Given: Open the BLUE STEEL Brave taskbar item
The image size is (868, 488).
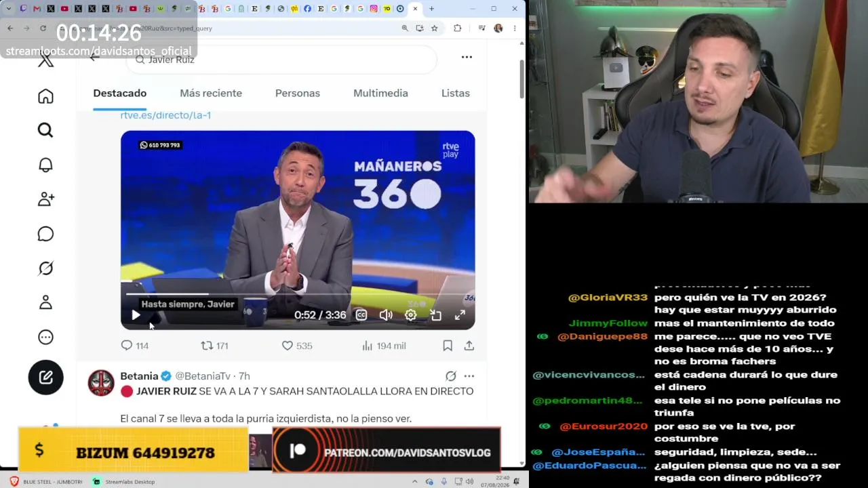Looking at the screenshot, I should pos(46,482).
